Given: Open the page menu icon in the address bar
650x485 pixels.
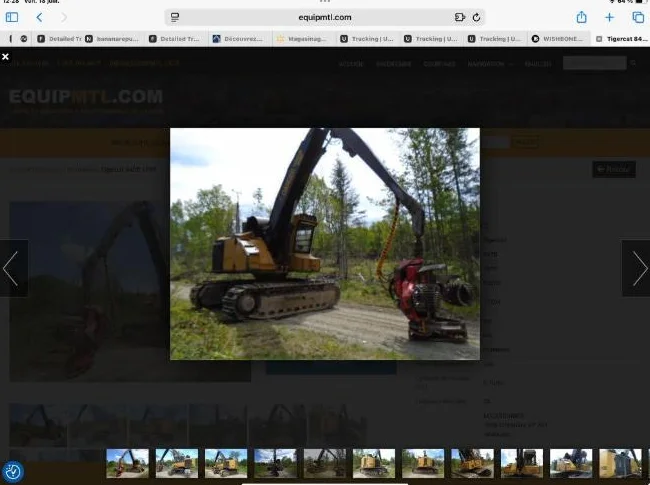Looking at the screenshot, I should (175, 17).
